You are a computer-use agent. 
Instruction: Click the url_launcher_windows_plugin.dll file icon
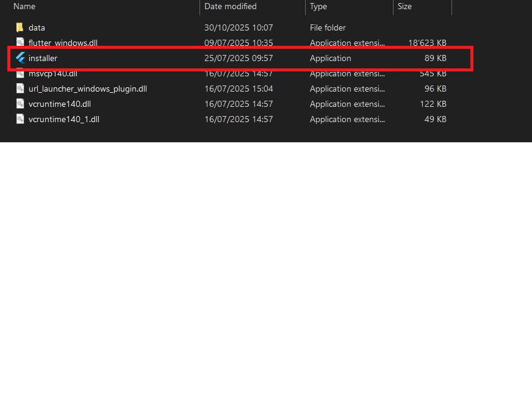(20, 89)
